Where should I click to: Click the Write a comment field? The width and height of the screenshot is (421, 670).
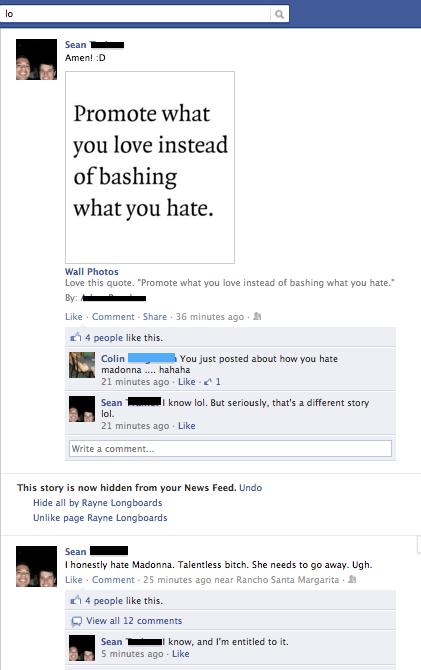click(x=230, y=449)
